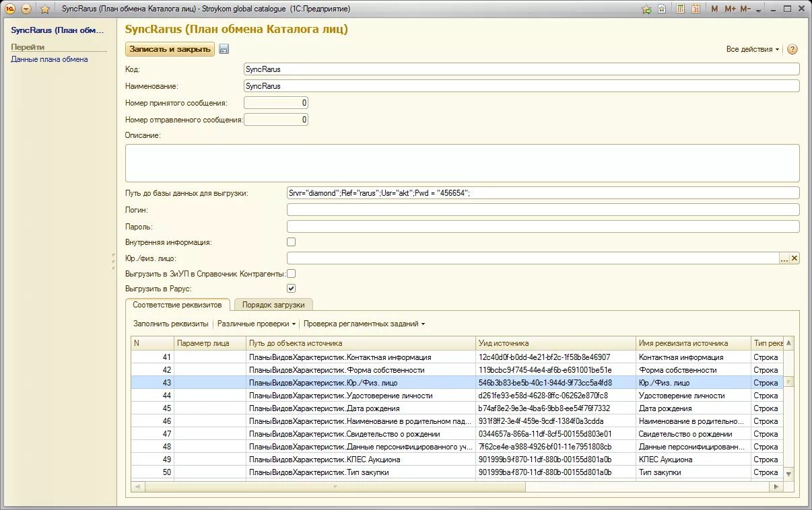Clear the Юр./Физ. лицо field with X button
This screenshot has width=812, height=510.
pos(794,258)
